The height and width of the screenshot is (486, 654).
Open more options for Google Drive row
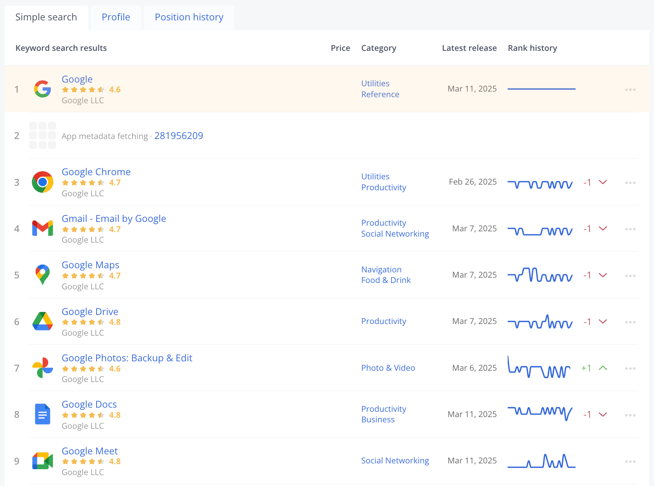tap(630, 322)
